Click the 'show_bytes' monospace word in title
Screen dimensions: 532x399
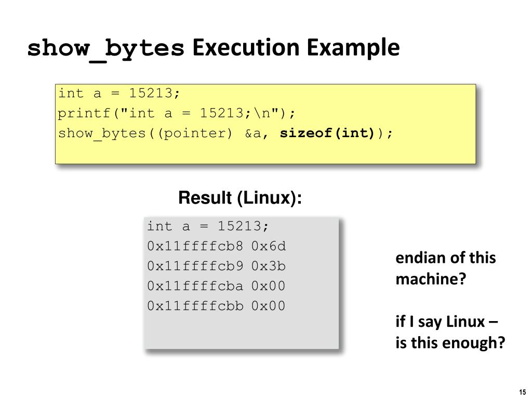[x=105, y=49]
